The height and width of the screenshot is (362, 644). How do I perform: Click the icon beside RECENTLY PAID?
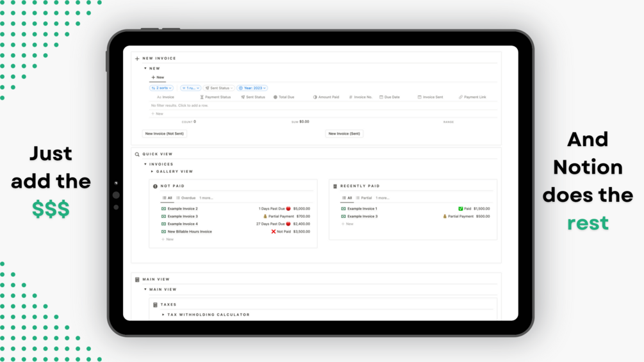pos(335,186)
